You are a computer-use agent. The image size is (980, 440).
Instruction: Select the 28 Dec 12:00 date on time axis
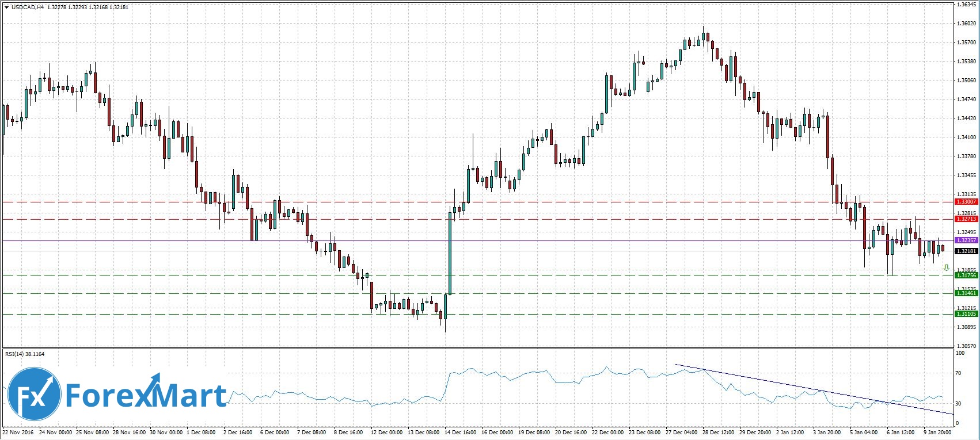coord(718,432)
